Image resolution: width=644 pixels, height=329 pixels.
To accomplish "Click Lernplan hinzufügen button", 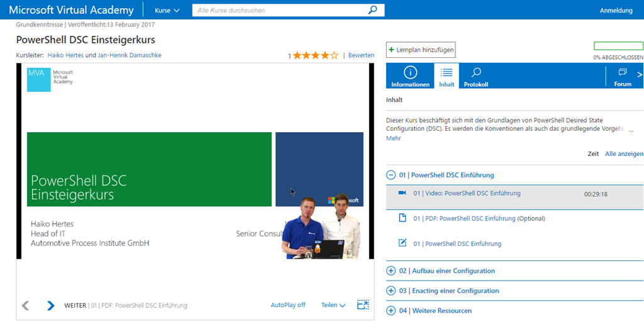I will click(x=420, y=50).
